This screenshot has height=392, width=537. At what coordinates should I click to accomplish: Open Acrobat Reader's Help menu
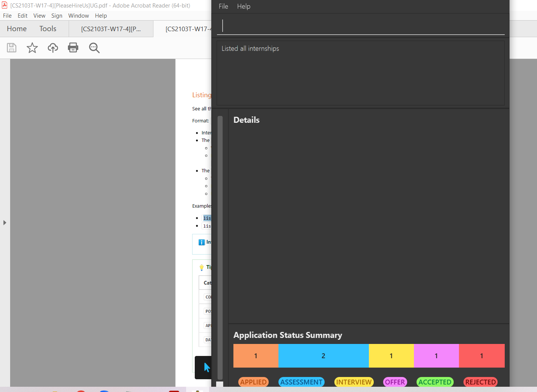tap(101, 16)
